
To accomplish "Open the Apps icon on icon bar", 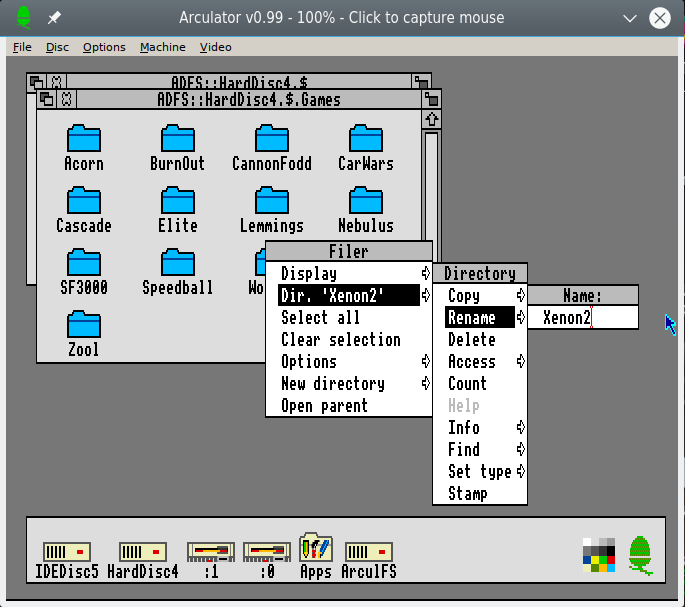I will [x=315, y=549].
